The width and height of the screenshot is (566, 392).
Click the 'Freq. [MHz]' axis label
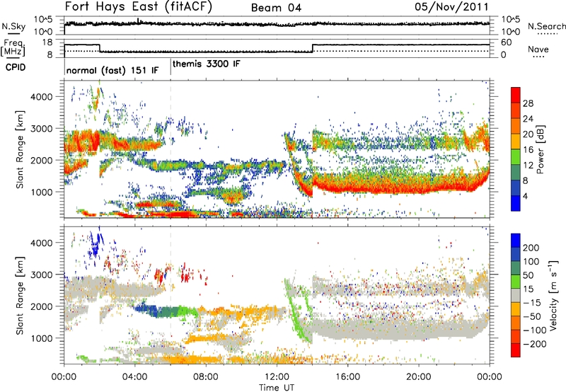(13, 47)
